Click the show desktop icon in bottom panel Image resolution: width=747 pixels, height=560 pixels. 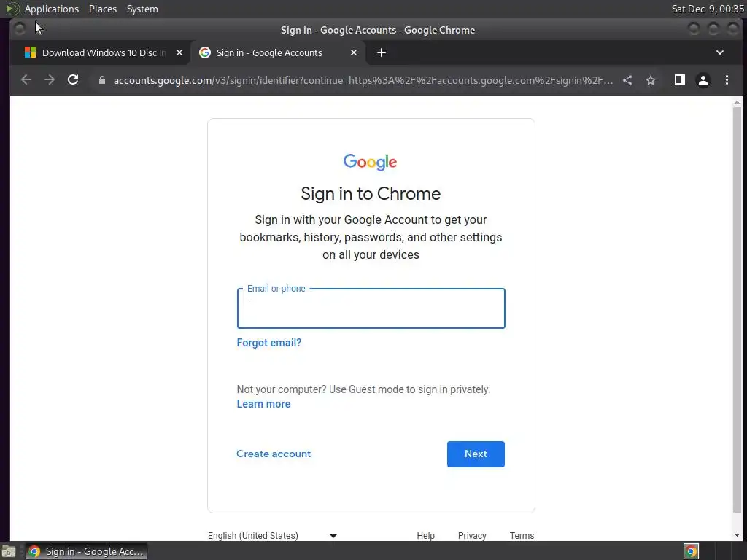(9, 552)
